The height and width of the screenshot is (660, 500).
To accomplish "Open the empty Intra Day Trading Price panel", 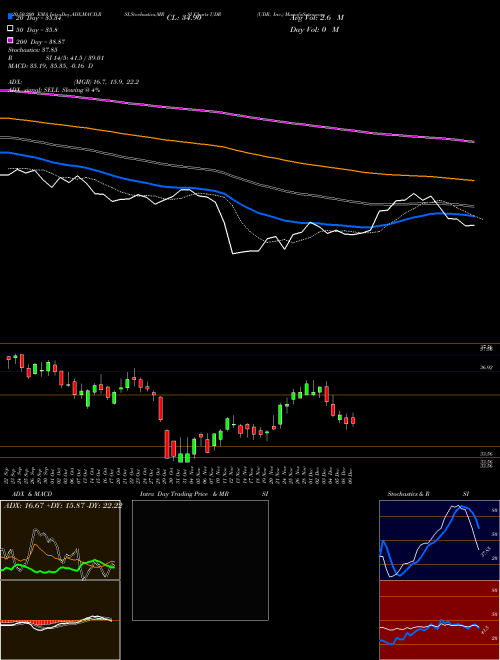I will 200,560.
